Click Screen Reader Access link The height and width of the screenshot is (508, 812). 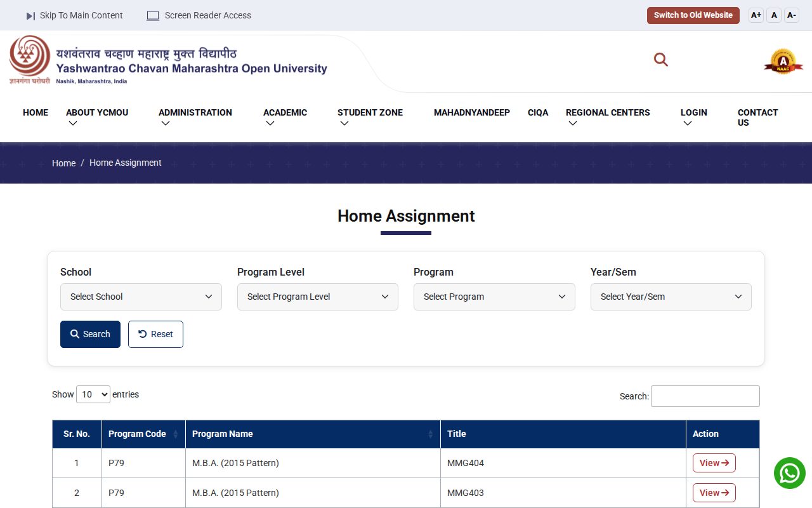[x=208, y=15]
